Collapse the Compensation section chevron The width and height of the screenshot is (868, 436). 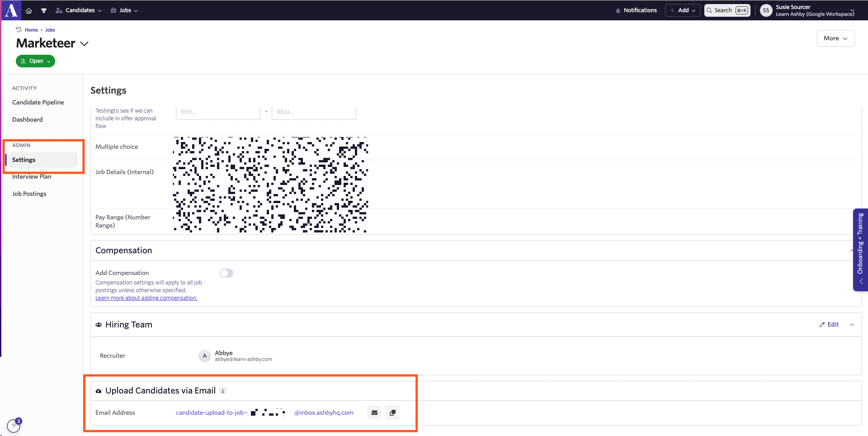(x=852, y=251)
